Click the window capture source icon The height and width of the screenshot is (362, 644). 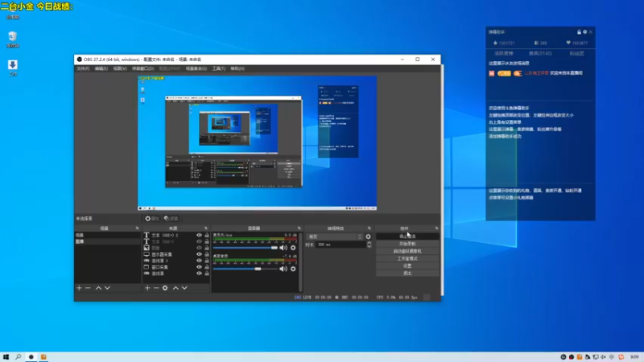147,267
